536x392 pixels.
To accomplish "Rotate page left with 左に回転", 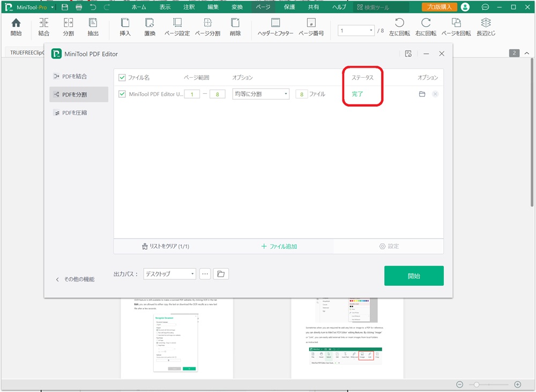I will coord(400,27).
